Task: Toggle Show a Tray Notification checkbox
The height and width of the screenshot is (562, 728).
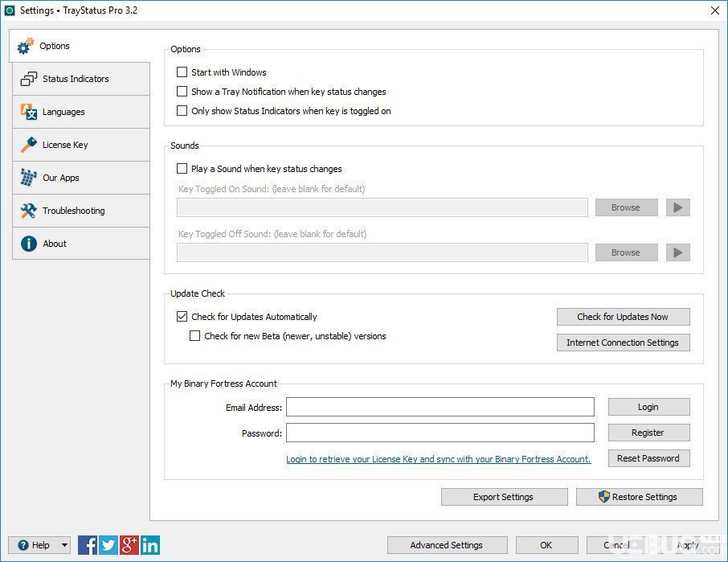Action: click(x=182, y=92)
